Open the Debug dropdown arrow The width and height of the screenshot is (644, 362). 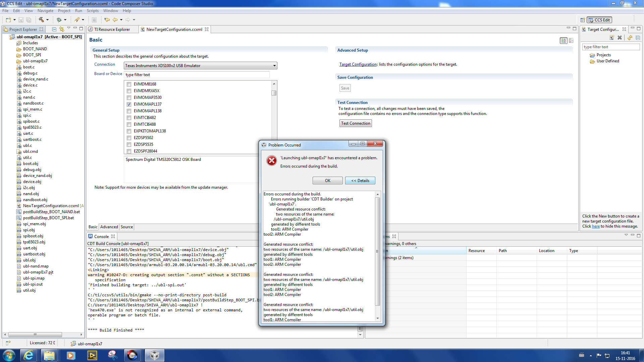pos(65,20)
